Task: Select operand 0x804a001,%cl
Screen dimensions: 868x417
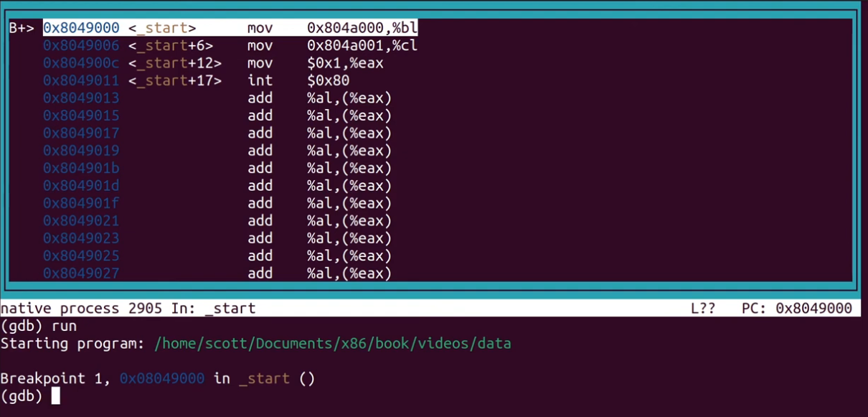Action: click(362, 45)
